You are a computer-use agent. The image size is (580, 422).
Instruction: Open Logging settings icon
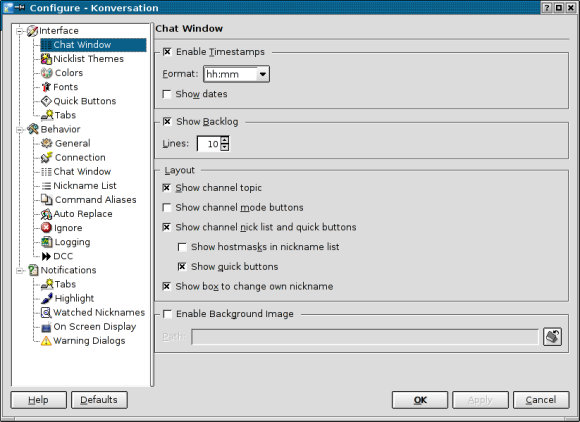(x=47, y=242)
